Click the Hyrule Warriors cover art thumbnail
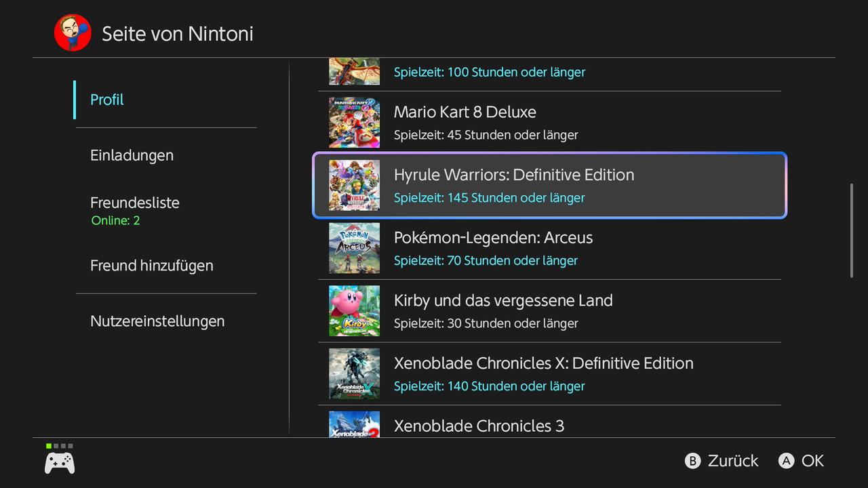Screen dimensions: 868x488 [354, 185]
